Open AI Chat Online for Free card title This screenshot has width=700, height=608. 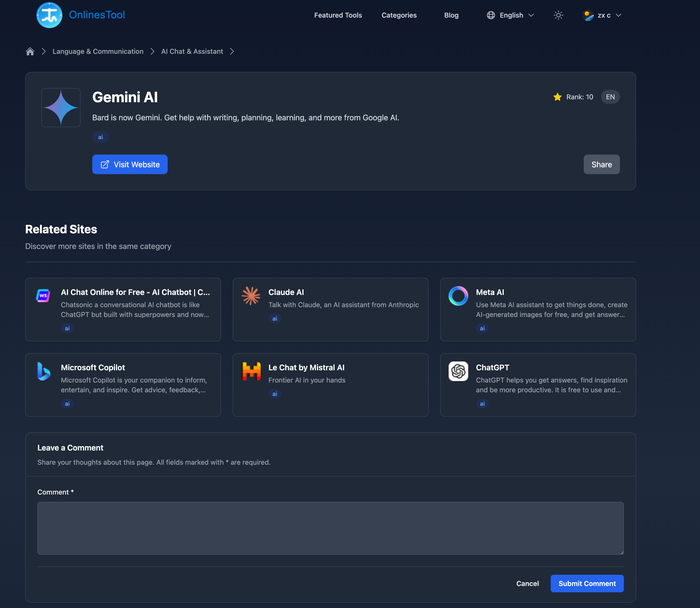coord(135,292)
